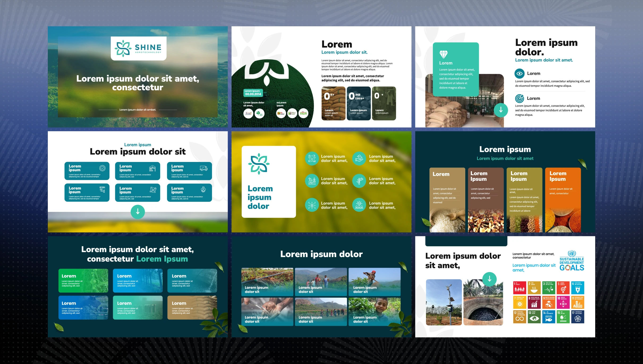The width and height of the screenshot is (643, 364).
Task: Click the 0 K+ statistic card
Action: tap(333, 103)
